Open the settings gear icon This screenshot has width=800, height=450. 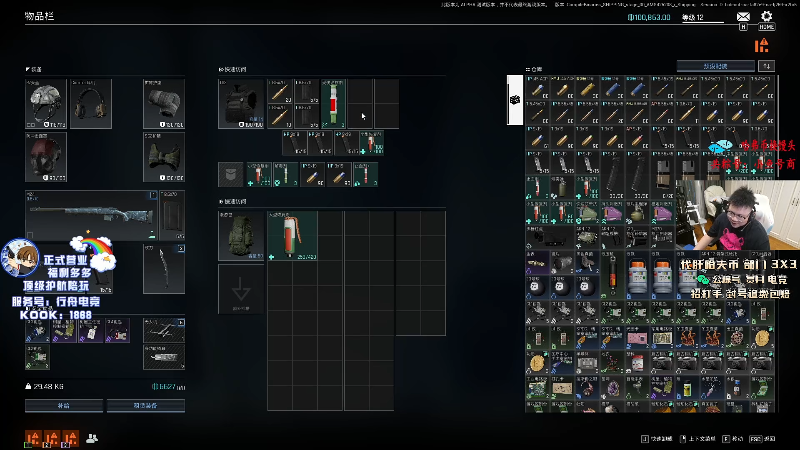(766, 16)
